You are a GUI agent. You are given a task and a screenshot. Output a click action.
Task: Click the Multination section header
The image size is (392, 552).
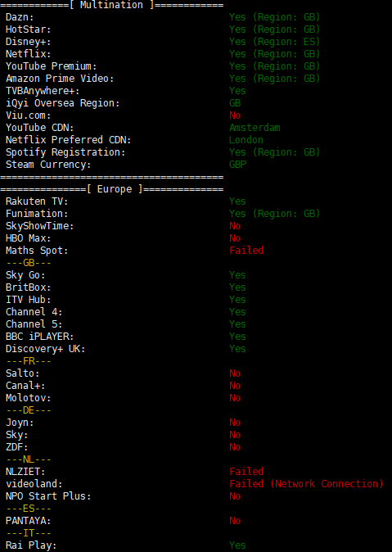112,5
